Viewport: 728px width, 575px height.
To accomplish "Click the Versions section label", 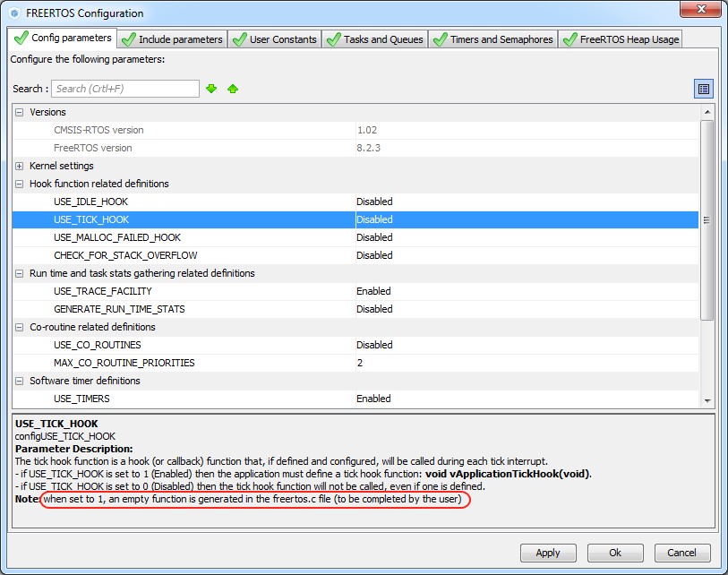I will tap(47, 112).
